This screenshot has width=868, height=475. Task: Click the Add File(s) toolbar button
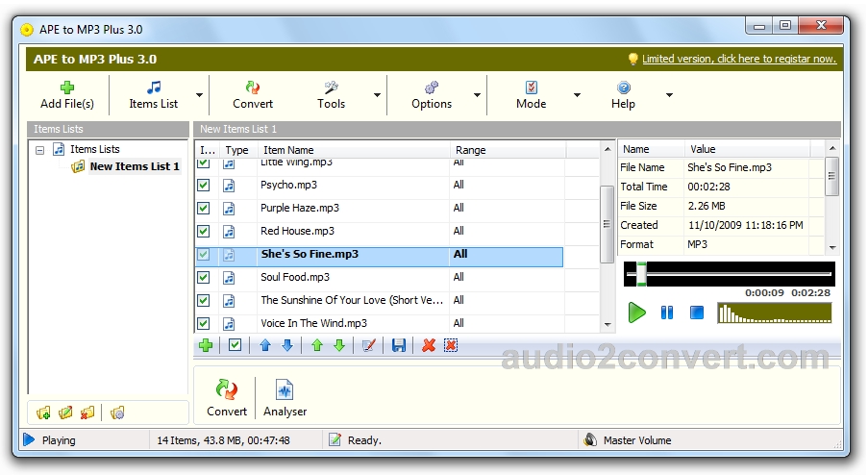pos(67,95)
